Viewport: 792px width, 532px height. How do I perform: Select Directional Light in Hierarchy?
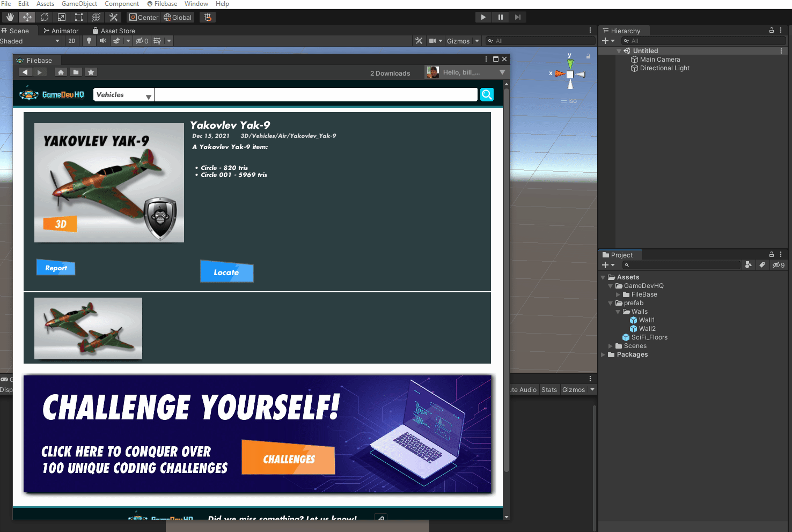coord(660,68)
